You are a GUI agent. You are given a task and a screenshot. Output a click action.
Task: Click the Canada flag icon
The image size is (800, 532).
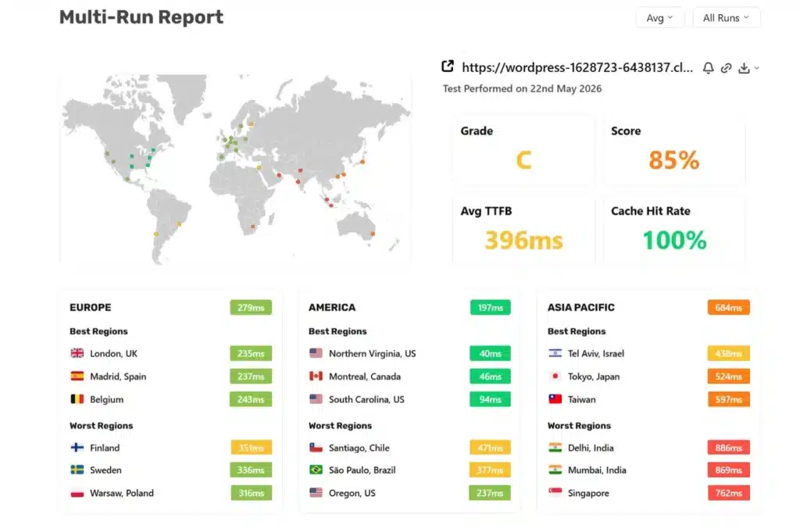[316, 376]
